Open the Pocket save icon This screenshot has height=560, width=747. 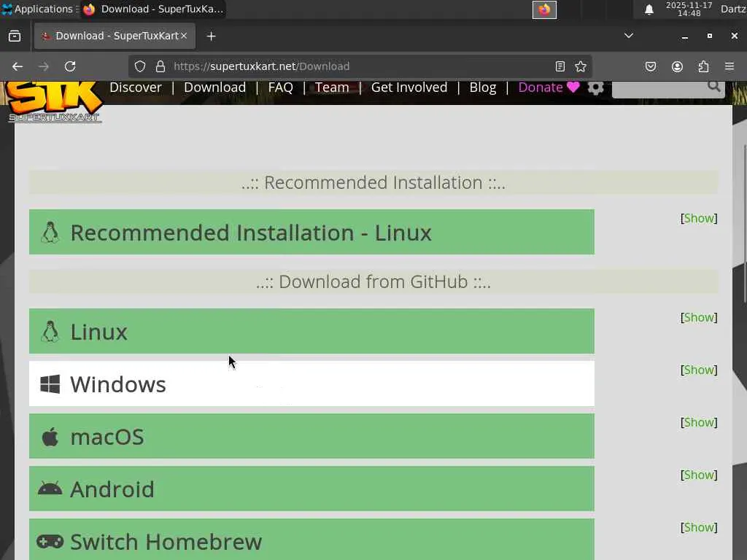point(650,66)
